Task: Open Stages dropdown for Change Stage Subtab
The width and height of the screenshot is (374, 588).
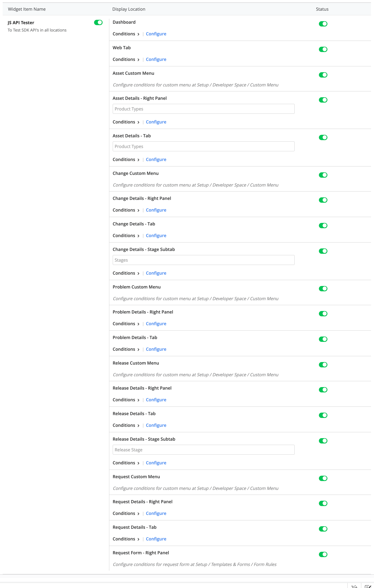Action: (x=203, y=260)
